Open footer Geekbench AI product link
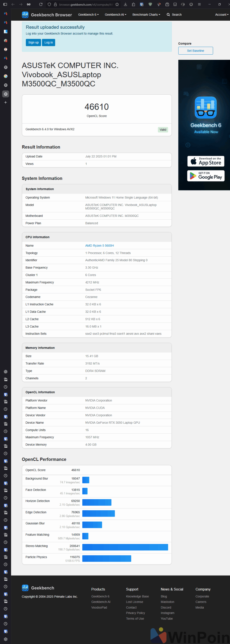 pyautogui.click(x=101, y=602)
